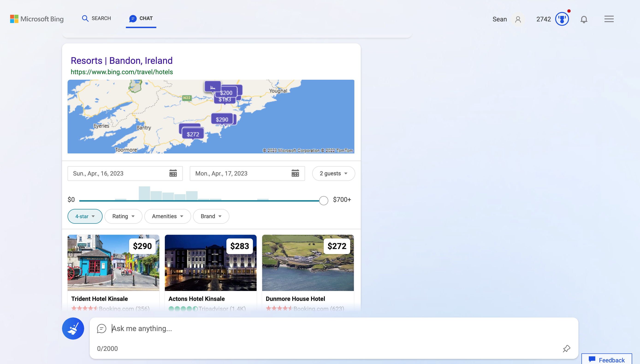The height and width of the screenshot is (364, 640).
Task: Click the pin icon in the chat box
Action: tap(566, 349)
